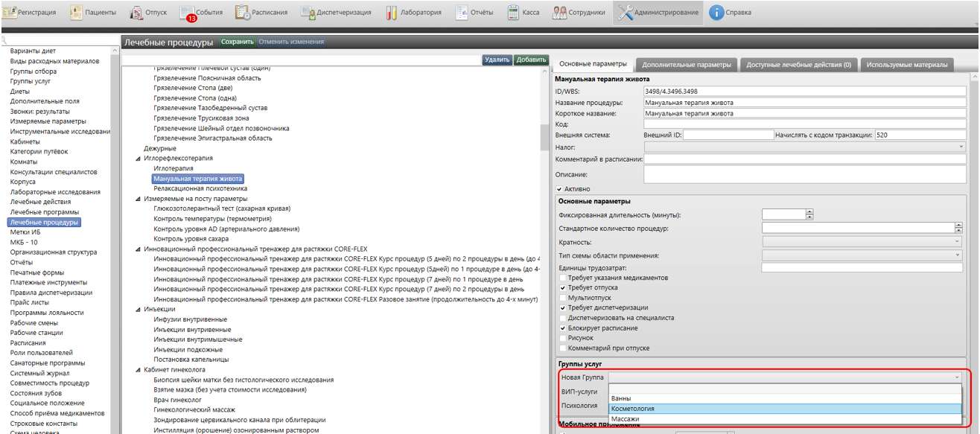Open the Регистрация module icon
This screenshot has height=434, width=980.
pyautogui.click(x=11, y=13)
